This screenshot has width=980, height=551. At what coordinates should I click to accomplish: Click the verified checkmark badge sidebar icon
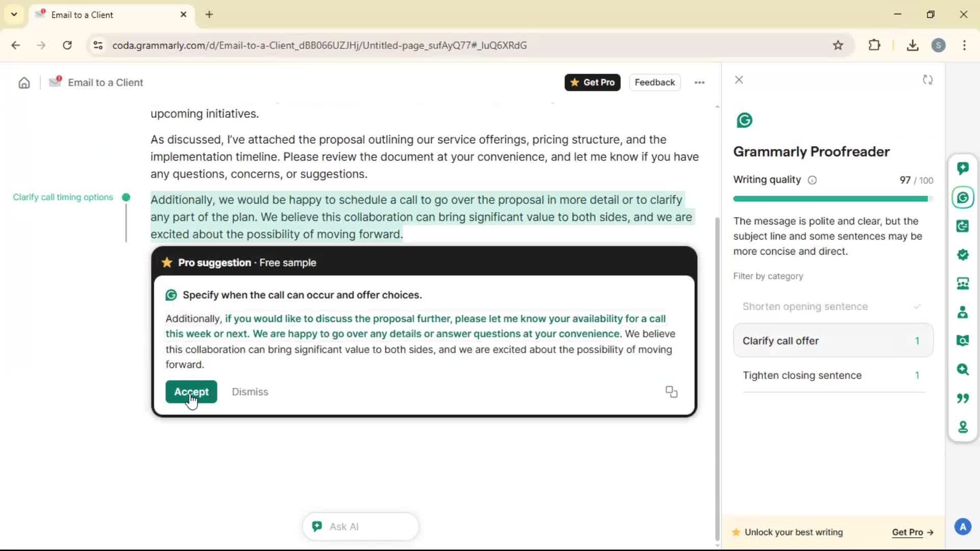point(963,255)
